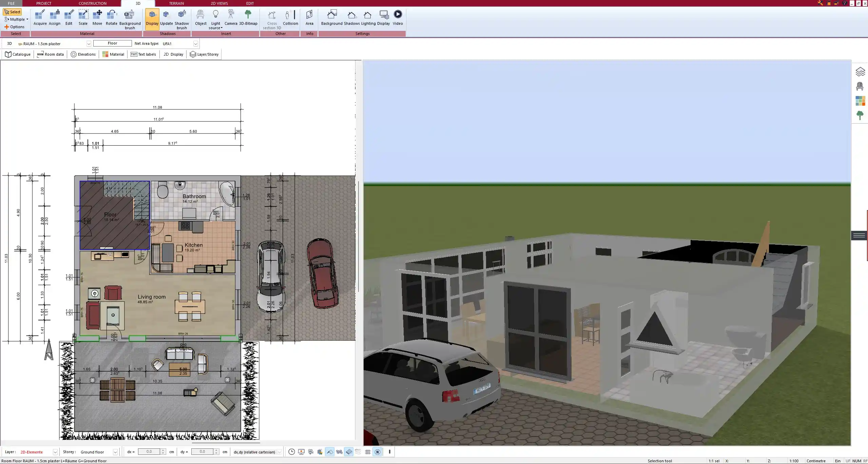Choose the Scale material tool
Screen dimensions: 868x464
pyautogui.click(x=83, y=18)
